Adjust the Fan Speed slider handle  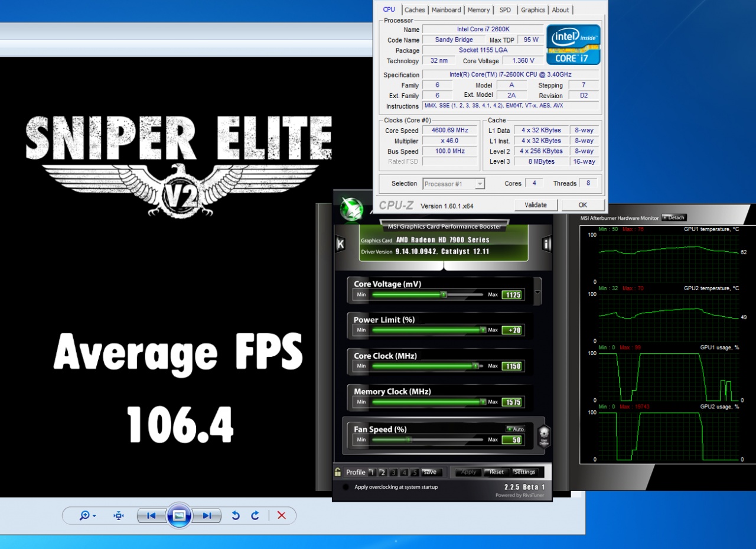[x=408, y=440]
